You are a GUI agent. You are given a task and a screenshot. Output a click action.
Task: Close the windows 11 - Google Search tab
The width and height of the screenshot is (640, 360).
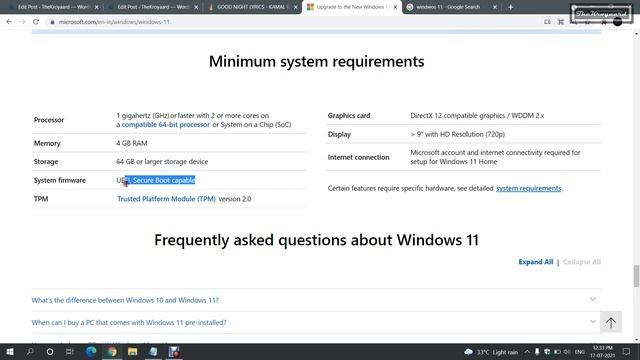point(495,7)
